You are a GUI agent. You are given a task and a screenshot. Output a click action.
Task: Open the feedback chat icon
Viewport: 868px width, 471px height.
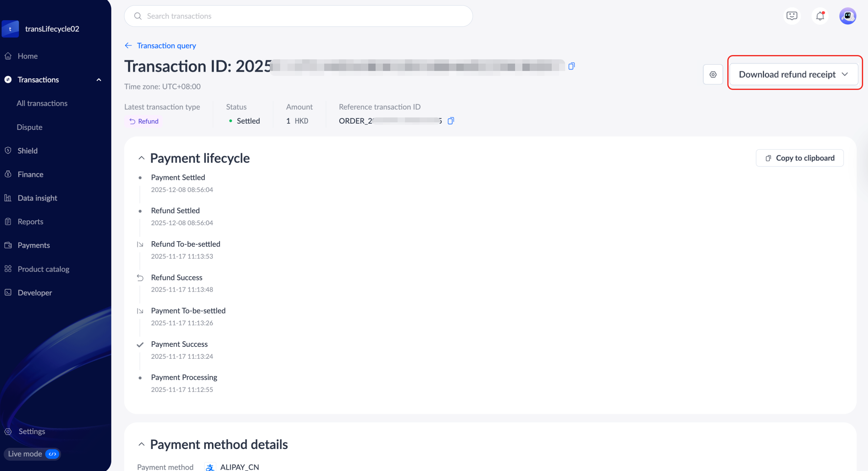coord(792,16)
